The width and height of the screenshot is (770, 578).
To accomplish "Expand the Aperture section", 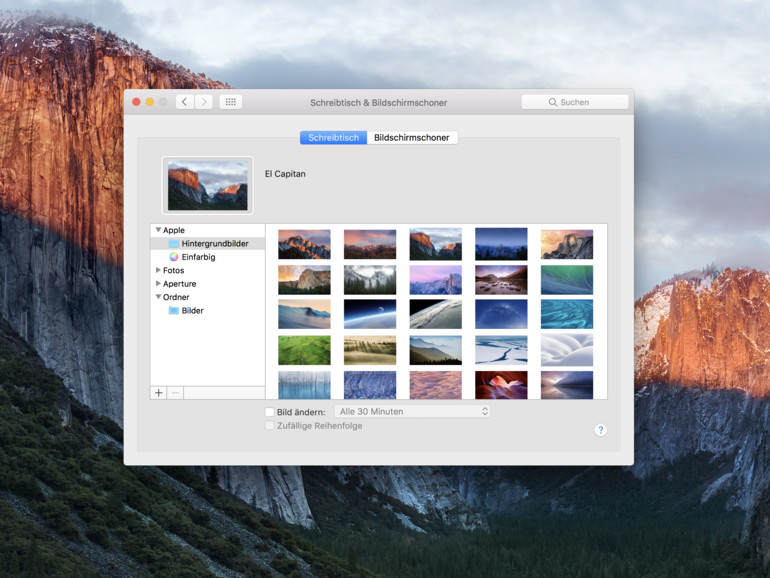I will (x=158, y=283).
